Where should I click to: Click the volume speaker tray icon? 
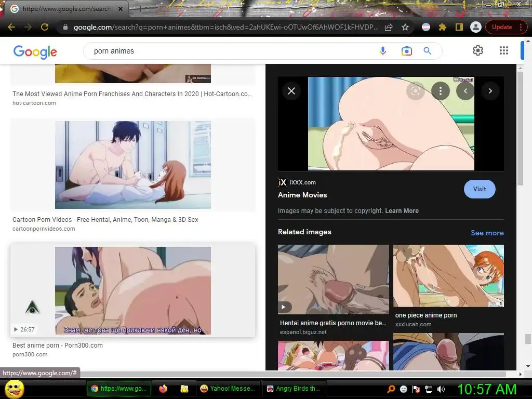441,389
